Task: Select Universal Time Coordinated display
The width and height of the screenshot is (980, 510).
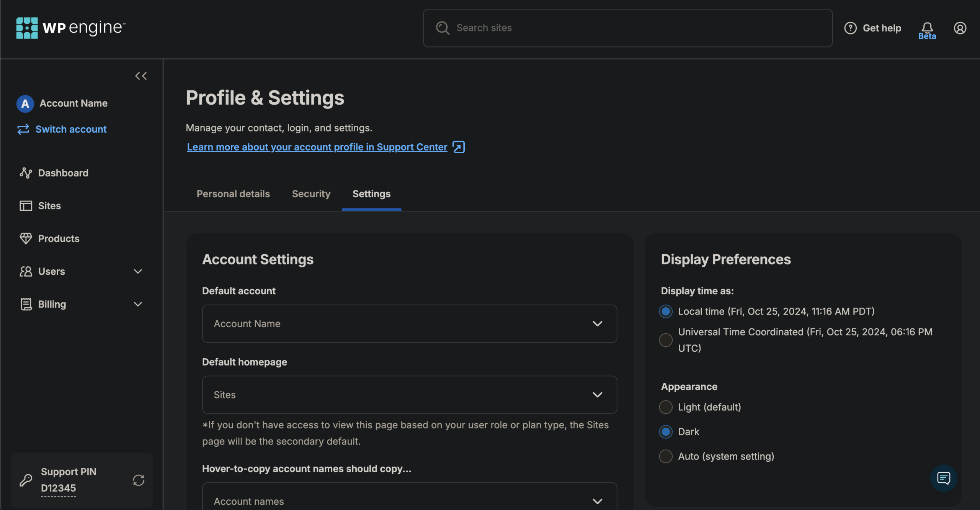Action: tap(666, 340)
